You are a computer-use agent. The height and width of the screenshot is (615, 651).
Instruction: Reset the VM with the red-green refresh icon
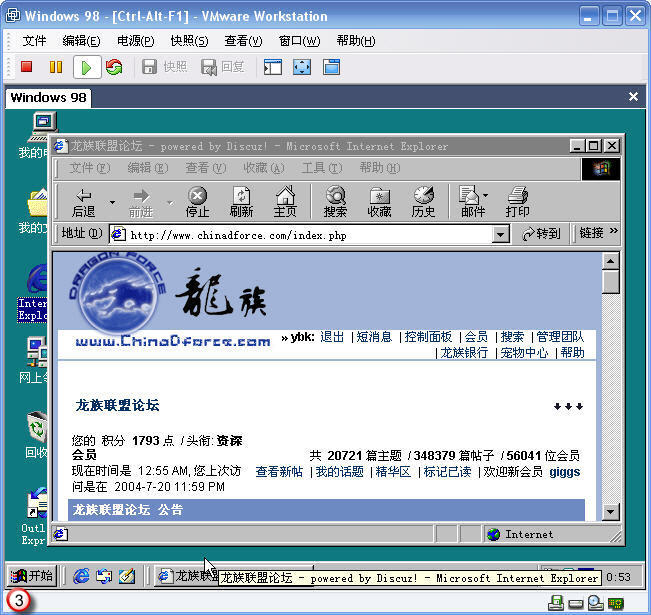[114, 66]
